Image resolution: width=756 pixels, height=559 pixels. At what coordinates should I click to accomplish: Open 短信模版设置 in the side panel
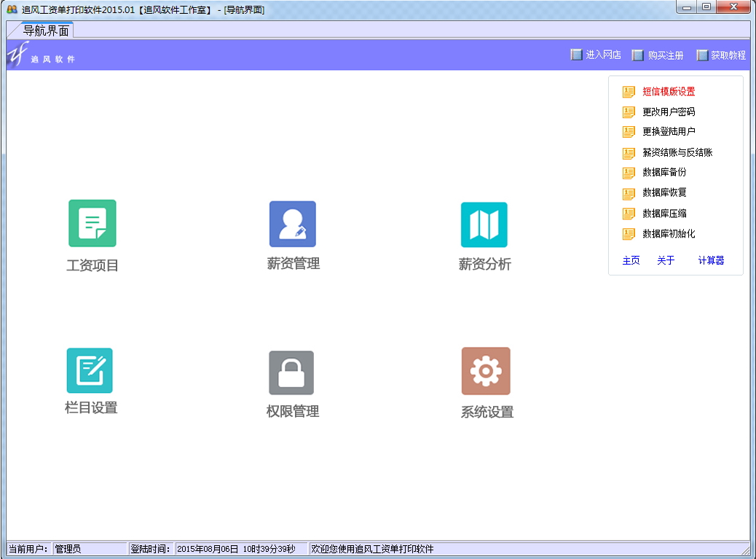(x=668, y=92)
